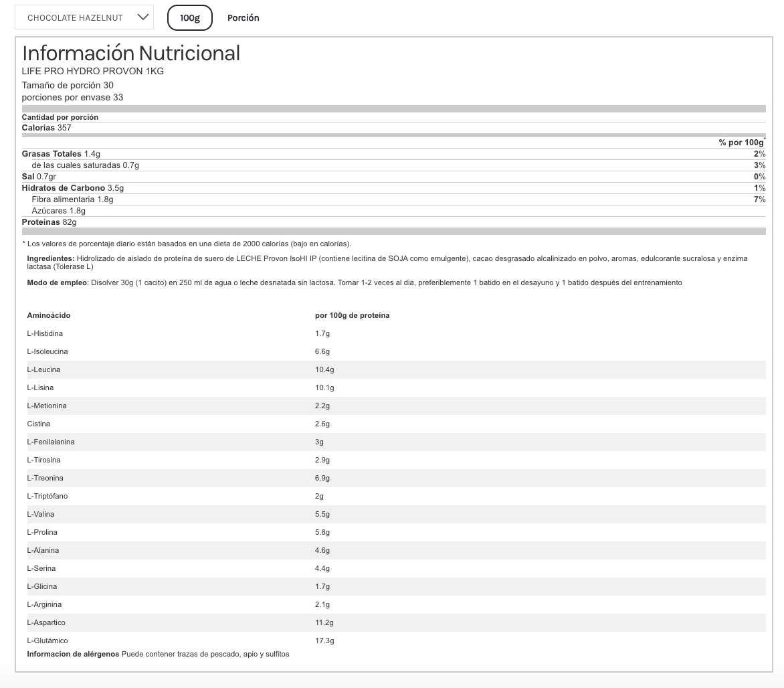
Task: Click the Informacion de alérgenos label
Action: pos(73,654)
